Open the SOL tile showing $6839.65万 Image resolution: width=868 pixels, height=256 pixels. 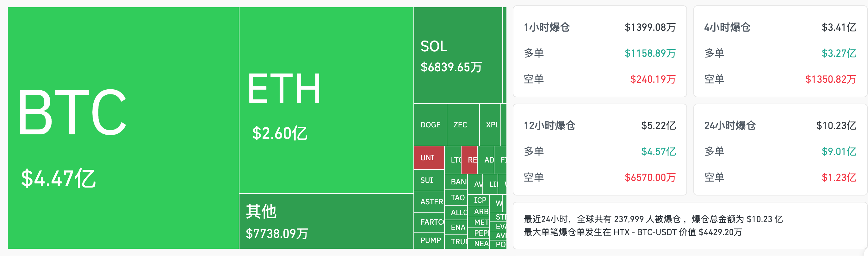[458, 56]
